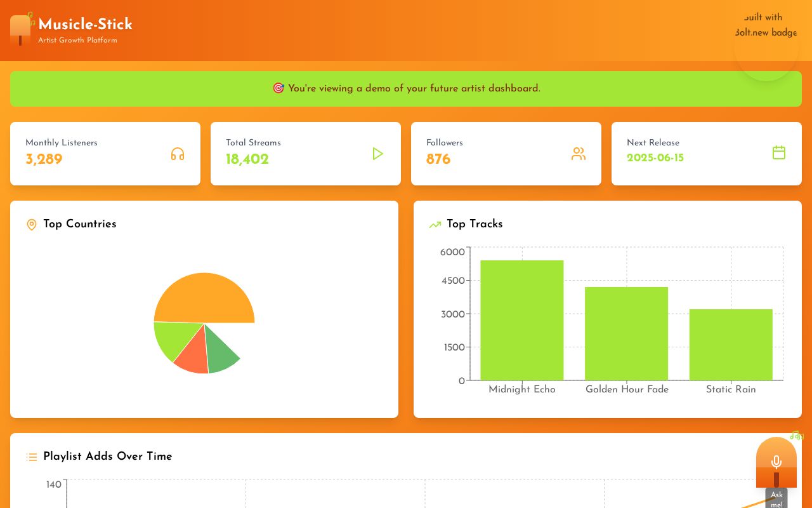The height and width of the screenshot is (508, 812).
Task: Click the 18,402 total streams value
Action: (247, 159)
